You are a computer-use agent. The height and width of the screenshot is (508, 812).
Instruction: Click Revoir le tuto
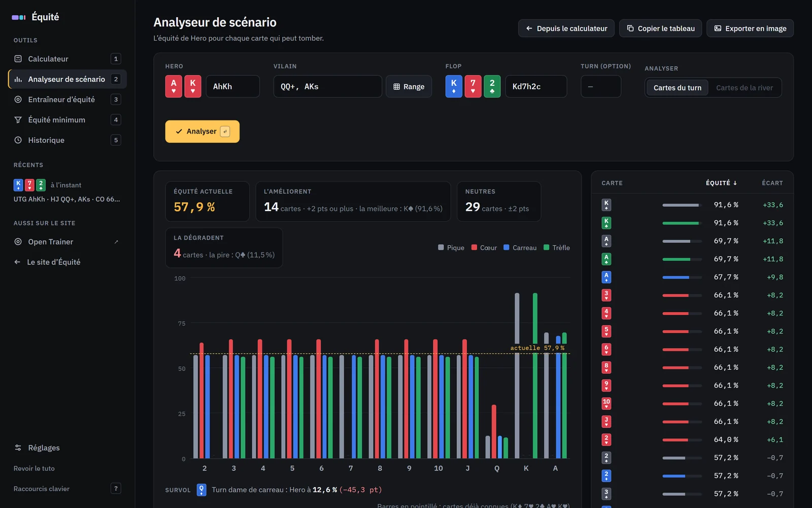(x=34, y=468)
